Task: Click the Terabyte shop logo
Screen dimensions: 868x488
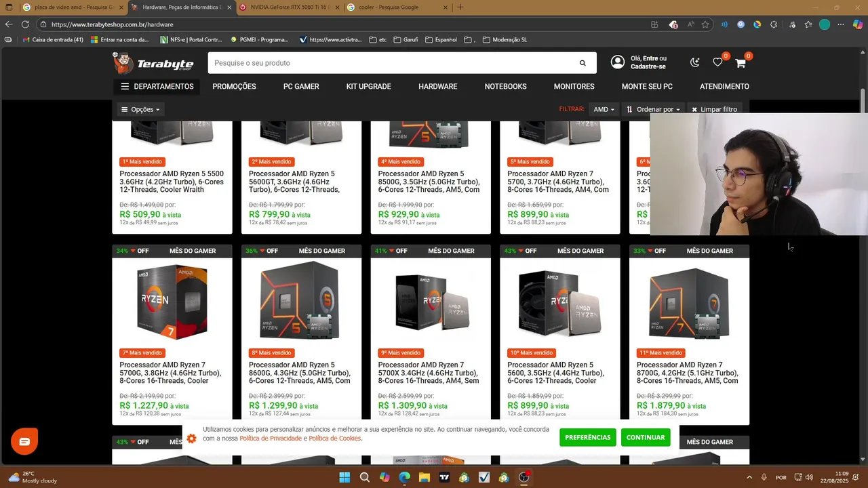Action: pyautogui.click(x=153, y=63)
